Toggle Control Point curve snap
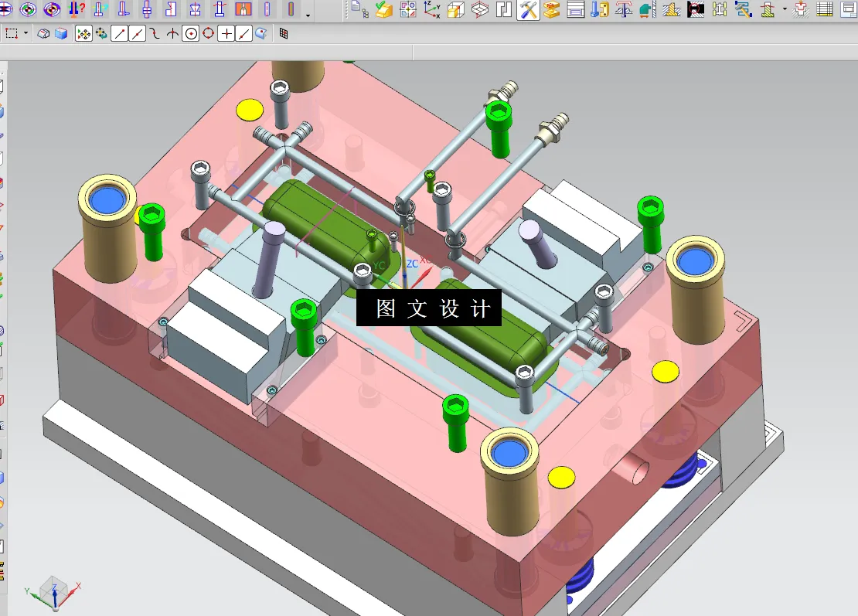 pyautogui.click(x=155, y=34)
